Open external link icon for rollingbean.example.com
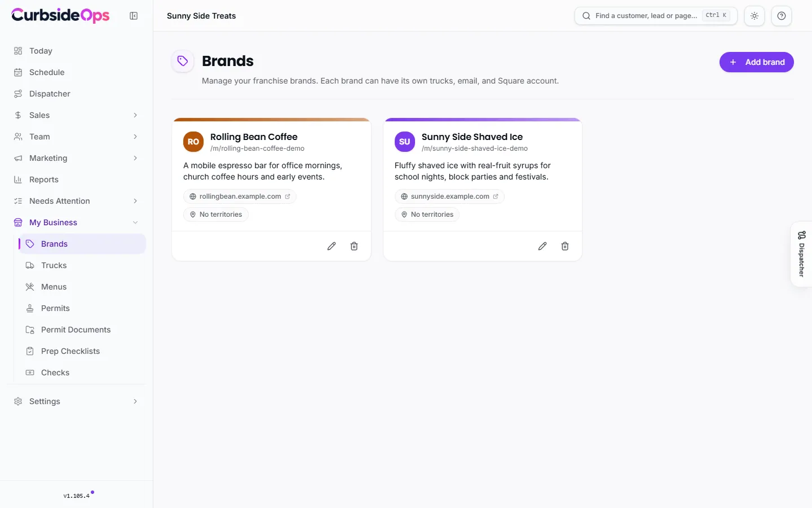812x508 pixels. 288,196
